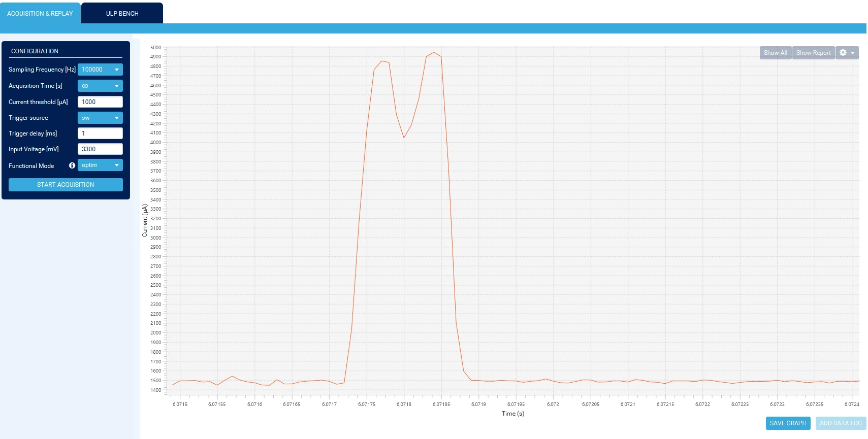
Task: Click the Show All button
Action: pyautogui.click(x=775, y=53)
